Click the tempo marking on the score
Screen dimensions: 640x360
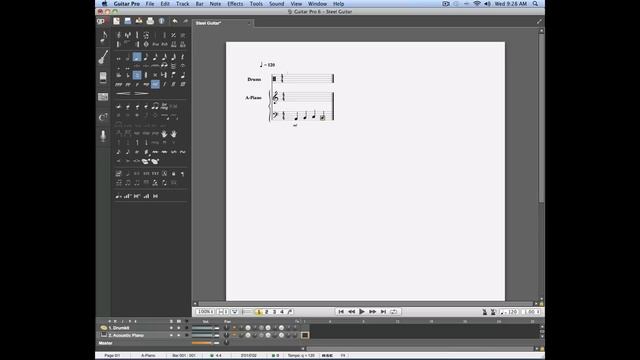tap(267, 64)
